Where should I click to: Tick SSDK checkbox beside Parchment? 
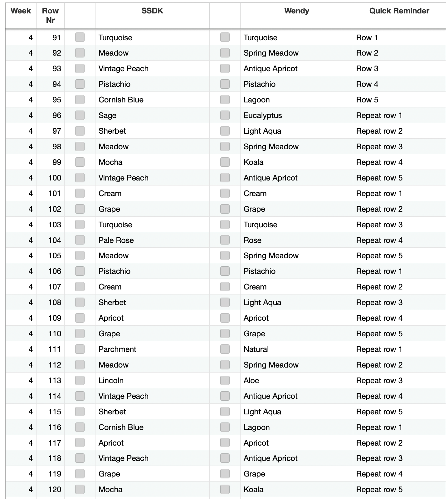[x=80, y=349]
